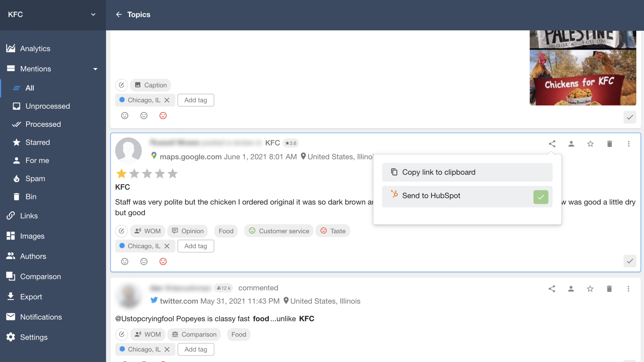Delete the Twitter mention
The height and width of the screenshot is (362, 644).
(x=609, y=289)
